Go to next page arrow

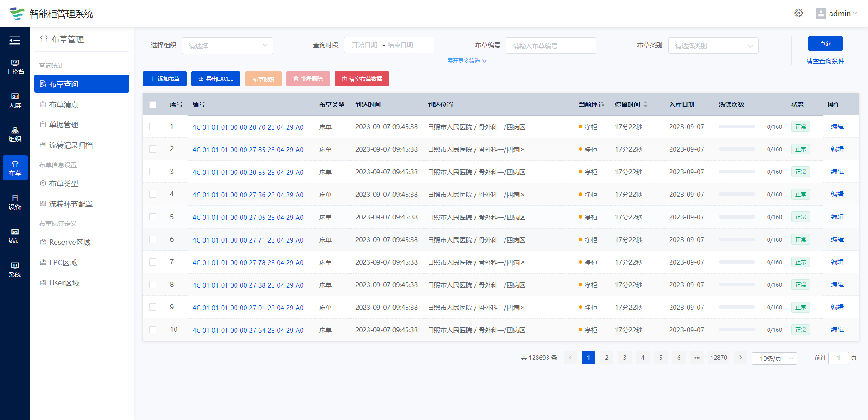point(740,358)
